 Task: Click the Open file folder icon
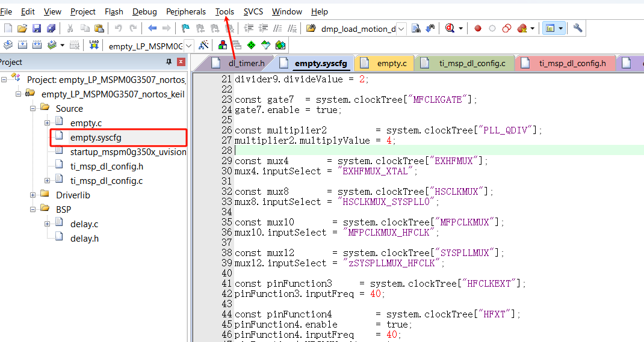[22, 28]
